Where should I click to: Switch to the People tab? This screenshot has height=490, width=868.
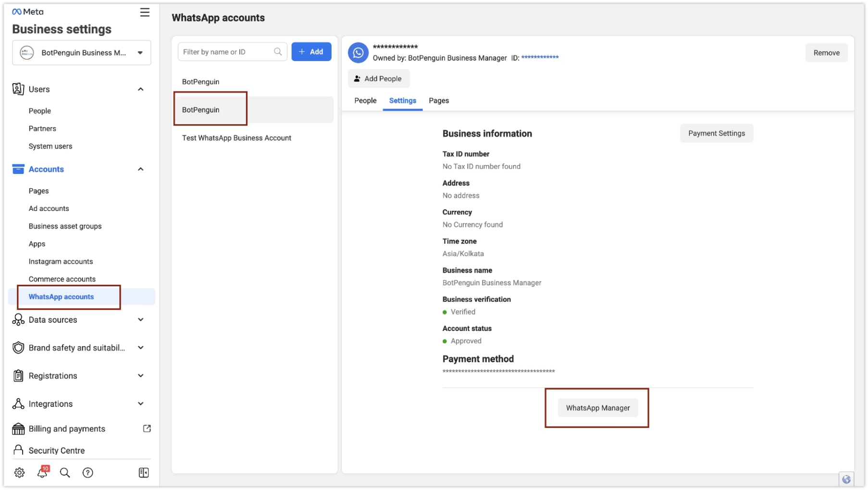coord(365,100)
